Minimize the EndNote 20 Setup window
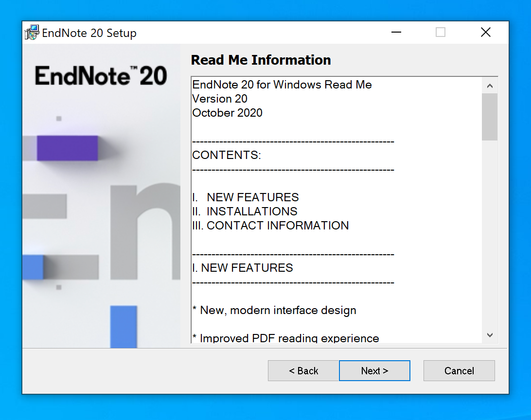This screenshot has height=420, width=531. 396,33
